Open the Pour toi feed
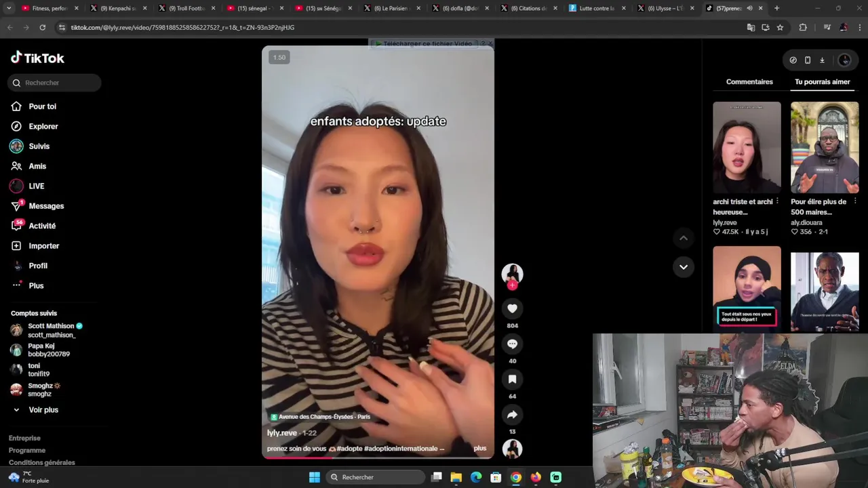The height and width of the screenshot is (488, 868). 42,106
